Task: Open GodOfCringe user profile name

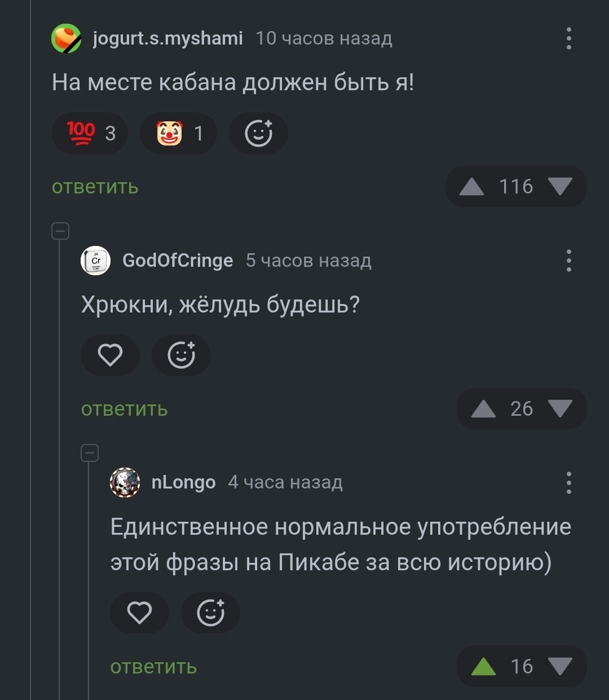Action: (178, 261)
